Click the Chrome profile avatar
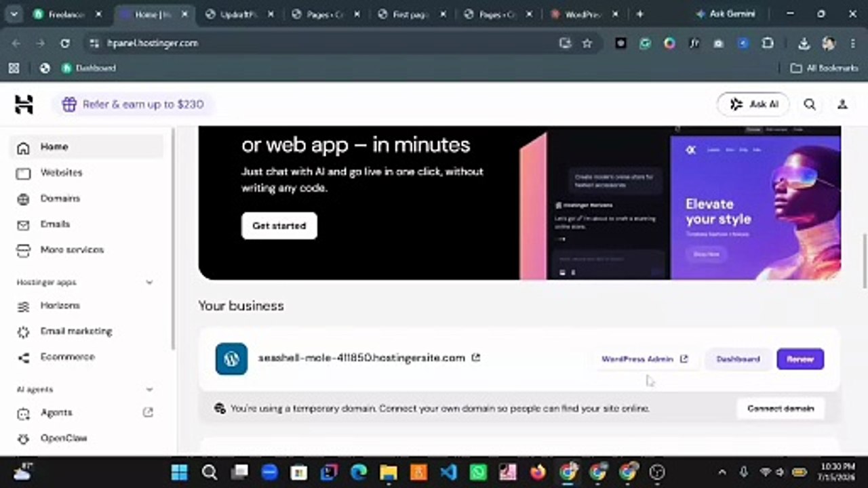Image resolution: width=868 pixels, height=488 pixels. (829, 43)
